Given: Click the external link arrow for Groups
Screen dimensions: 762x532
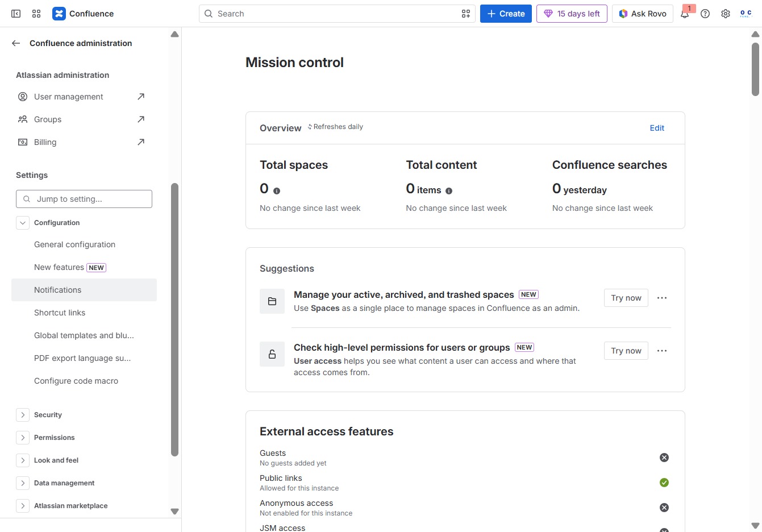Looking at the screenshot, I should pyautogui.click(x=141, y=119).
